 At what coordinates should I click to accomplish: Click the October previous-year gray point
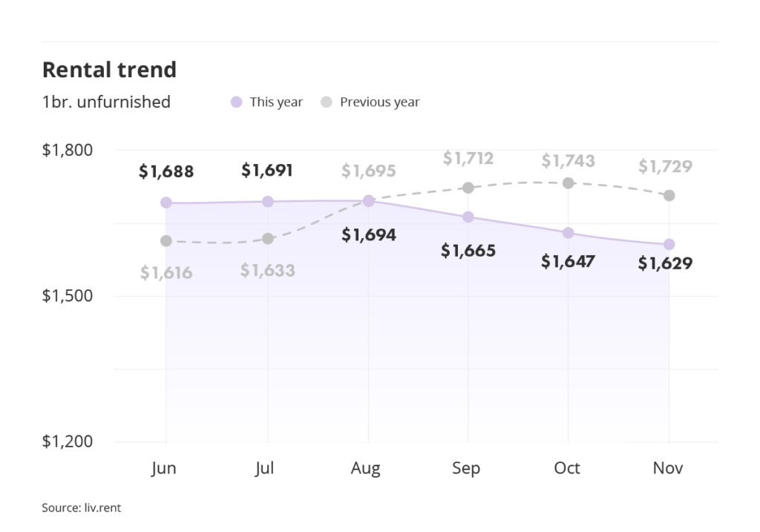[x=569, y=183]
